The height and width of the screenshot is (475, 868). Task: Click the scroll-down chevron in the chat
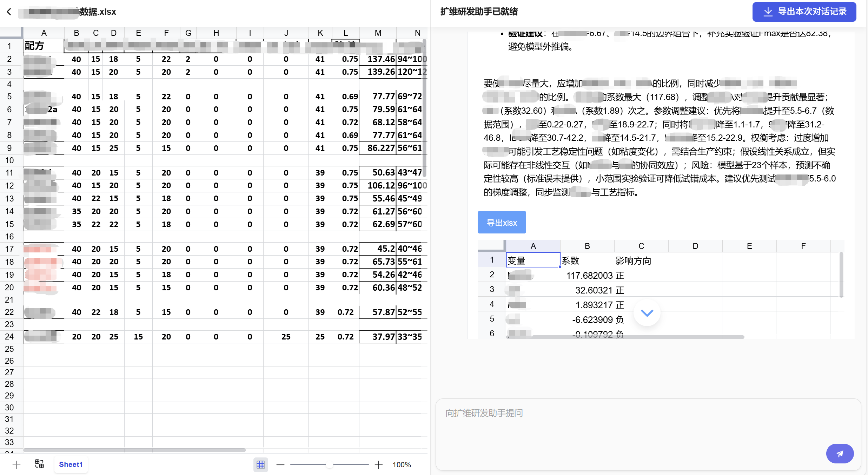(x=647, y=312)
